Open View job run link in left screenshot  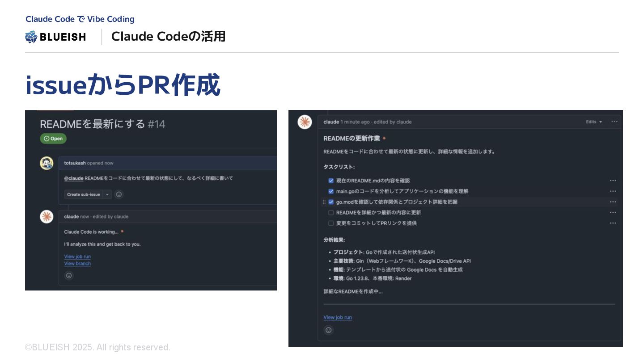(77, 257)
